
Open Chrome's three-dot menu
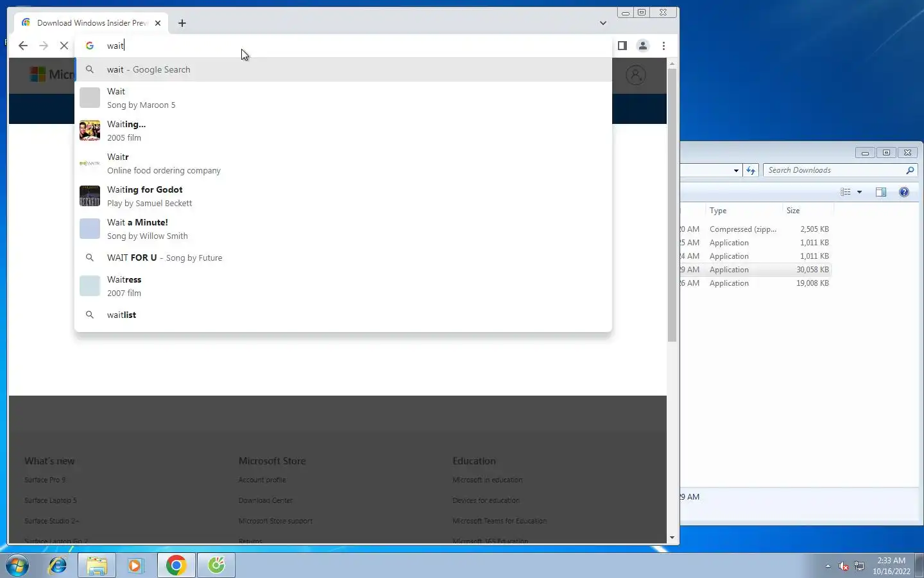point(663,46)
